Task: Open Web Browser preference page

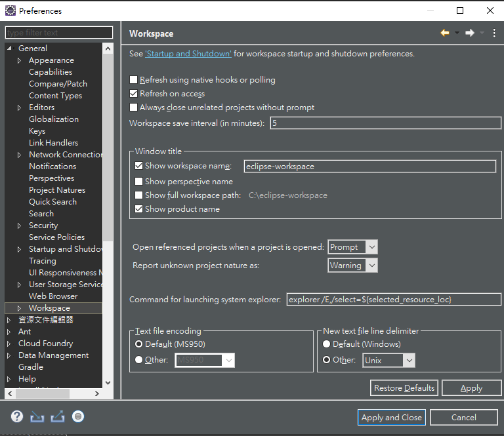Action: coord(53,296)
